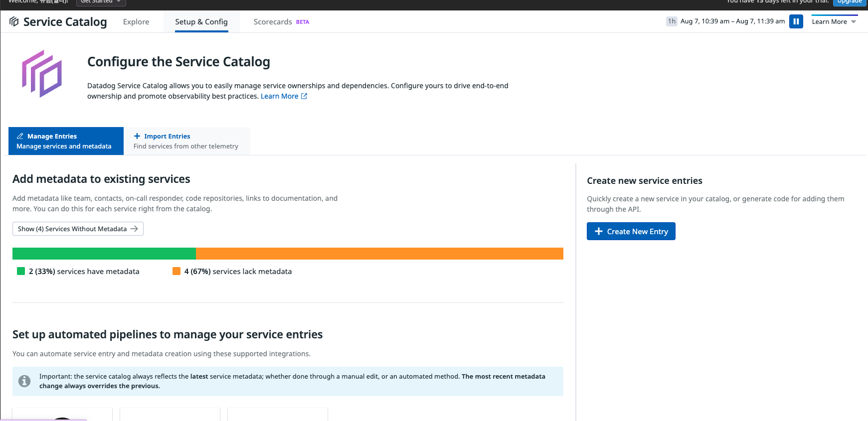Click the 1h time range badge
The width and height of the screenshot is (868, 421).
(672, 21)
